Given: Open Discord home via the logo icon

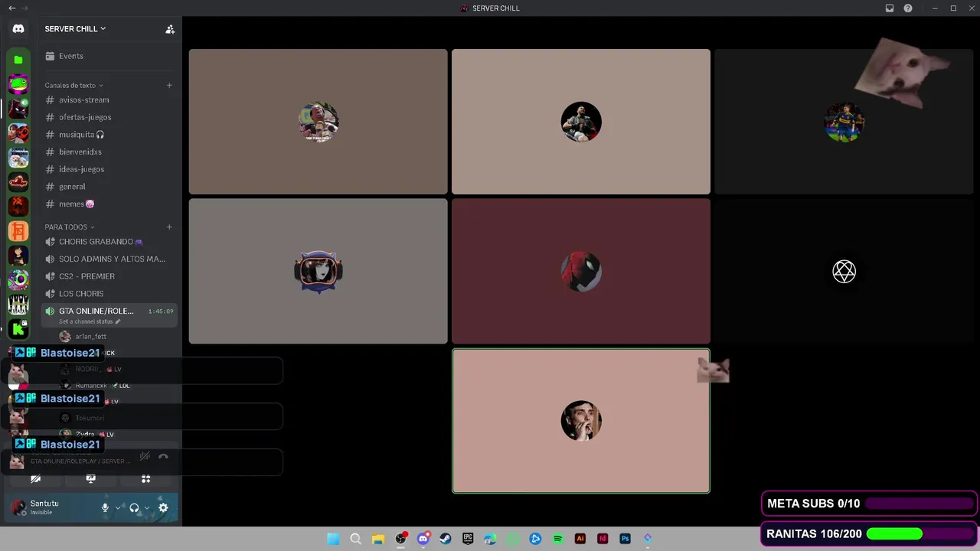Looking at the screenshot, I should 18,28.
